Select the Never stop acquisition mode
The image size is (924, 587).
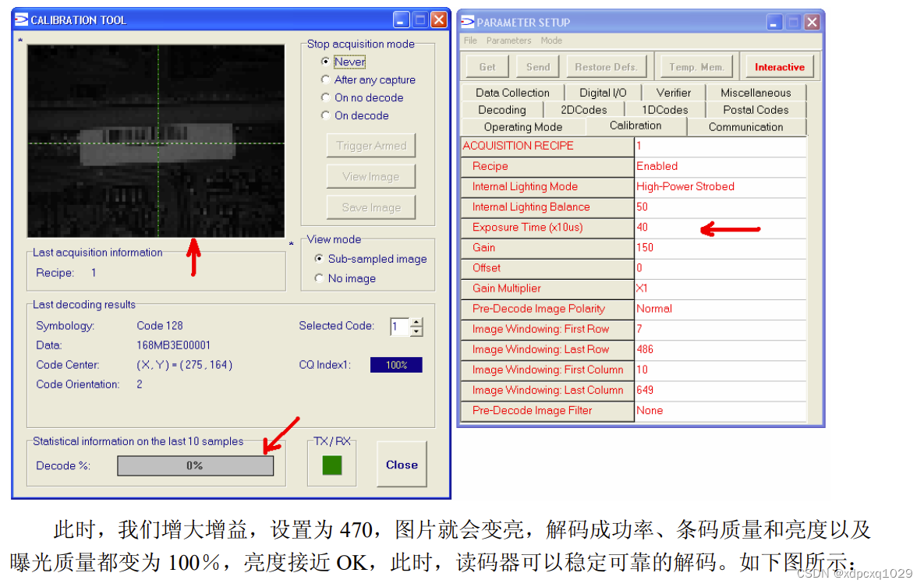point(325,61)
